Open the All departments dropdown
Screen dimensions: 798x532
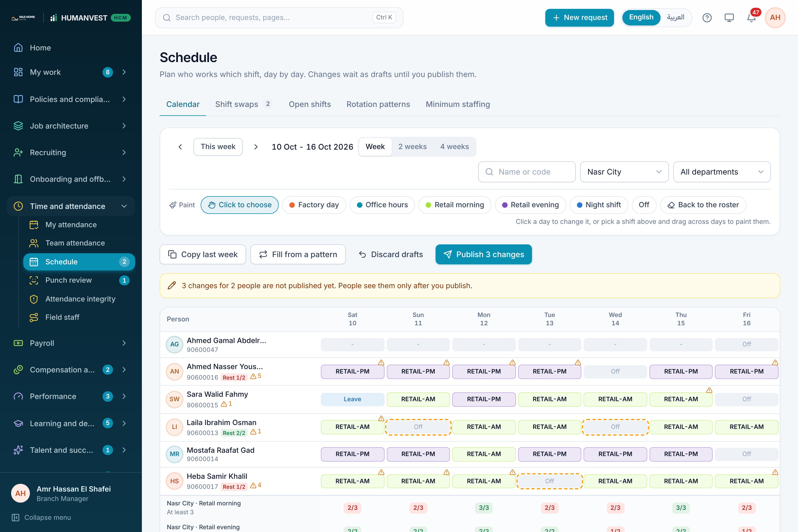(722, 172)
